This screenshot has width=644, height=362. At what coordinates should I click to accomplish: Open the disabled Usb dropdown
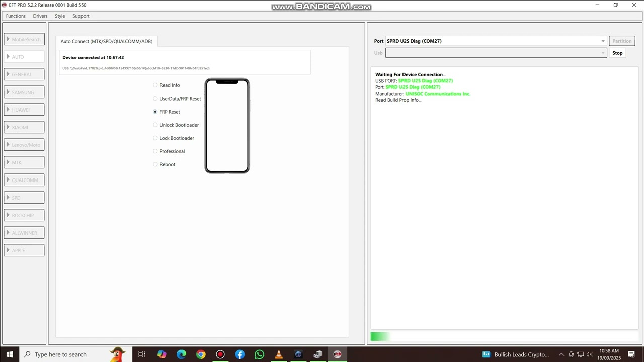point(496,53)
